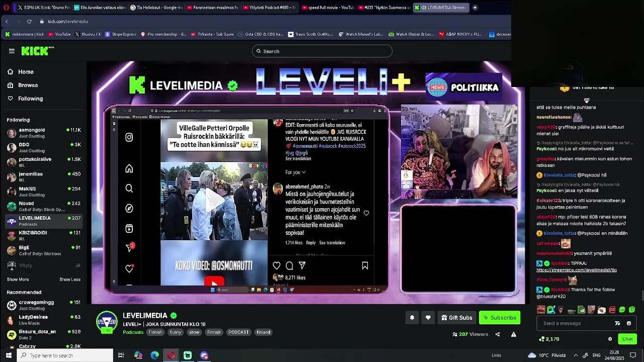Click the green Subscribe button
Image resolution: width=644 pixels, height=362 pixels.
[x=500, y=318]
